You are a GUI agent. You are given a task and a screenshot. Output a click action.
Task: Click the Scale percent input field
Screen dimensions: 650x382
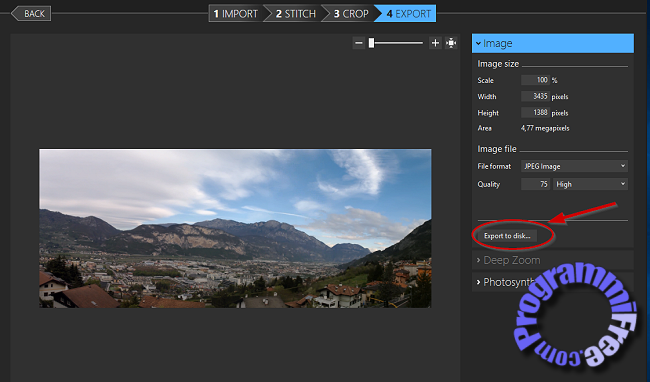535,80
